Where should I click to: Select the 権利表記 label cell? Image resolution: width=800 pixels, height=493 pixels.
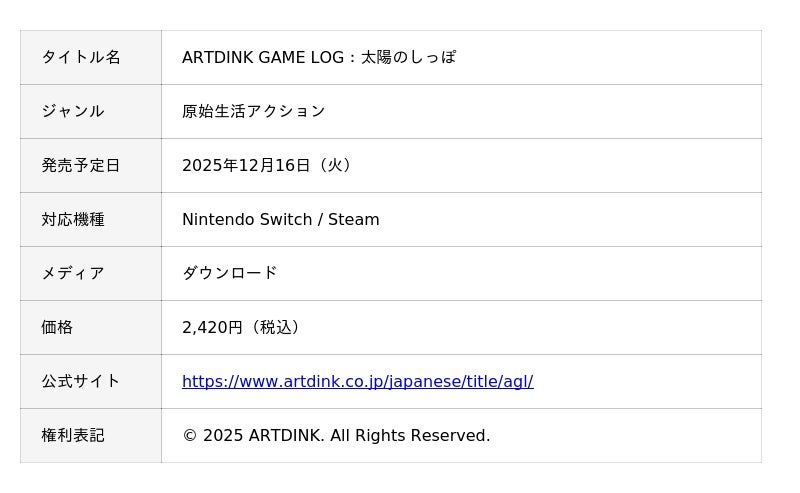click(x=73, y=435)
